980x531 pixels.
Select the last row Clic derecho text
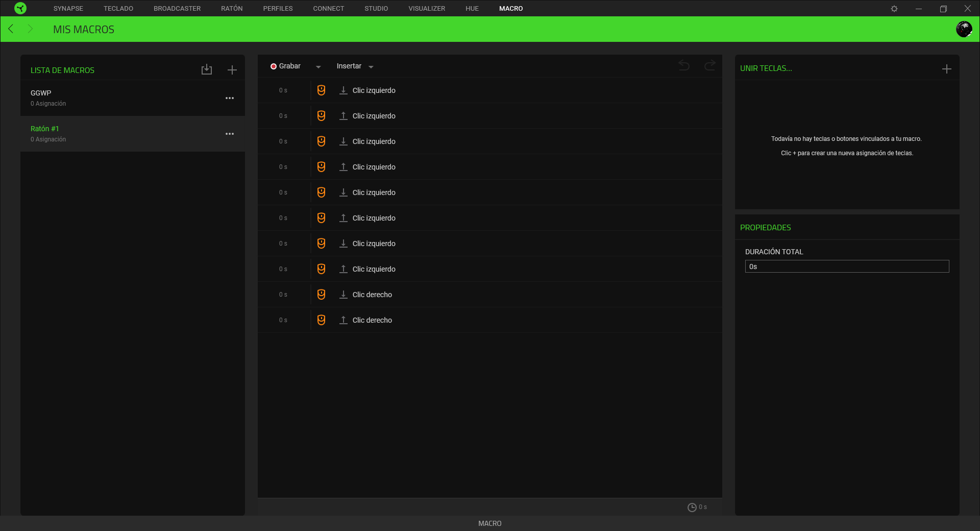pos(372,320)
